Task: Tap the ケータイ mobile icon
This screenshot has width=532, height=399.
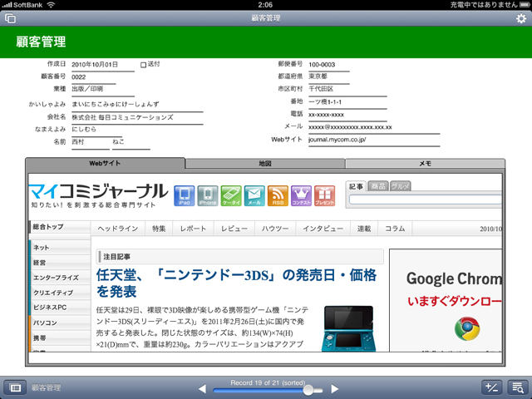Action: pyautogui.click(x=231, y=196)
